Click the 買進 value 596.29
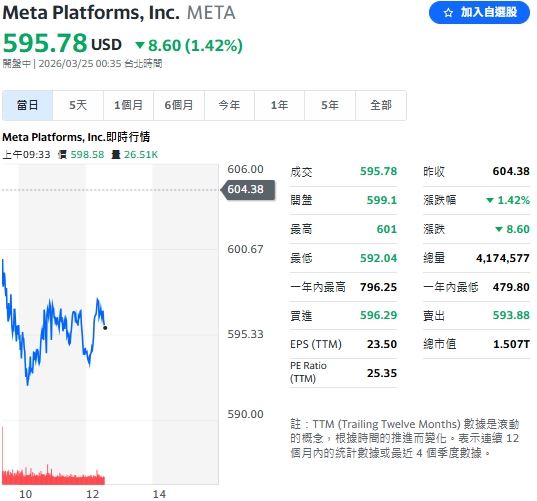 (x=378, y=315)
